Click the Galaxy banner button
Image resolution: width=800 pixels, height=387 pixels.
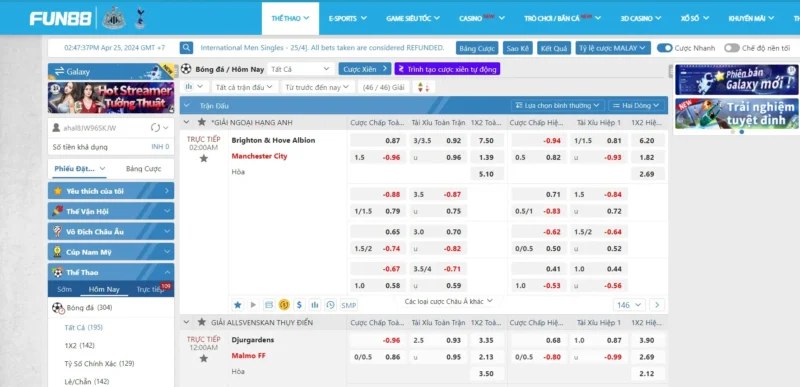pos(111,71)
